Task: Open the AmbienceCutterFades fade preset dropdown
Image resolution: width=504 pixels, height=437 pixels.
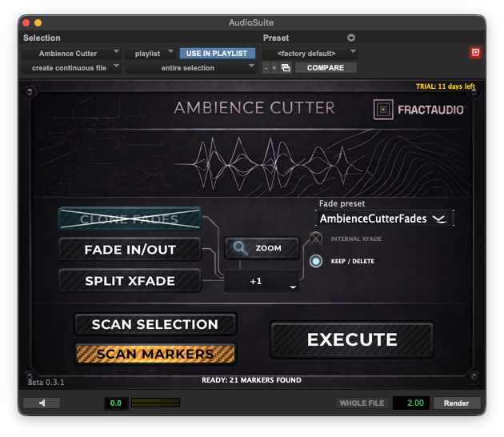Action: 385,218
